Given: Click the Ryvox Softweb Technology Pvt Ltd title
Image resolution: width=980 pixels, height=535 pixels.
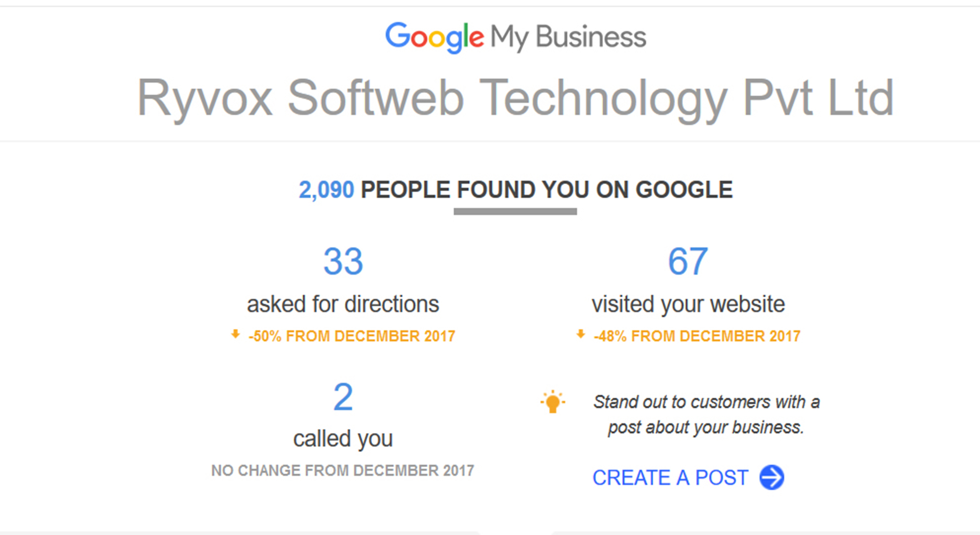Looking at the screenshot, I should (515, 99).
